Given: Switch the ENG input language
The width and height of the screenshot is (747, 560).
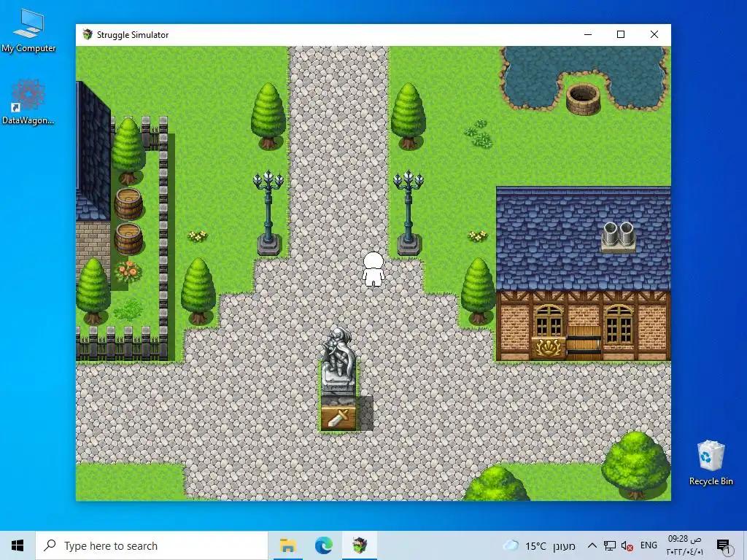Looking at the screenshot, I should 649,545.
